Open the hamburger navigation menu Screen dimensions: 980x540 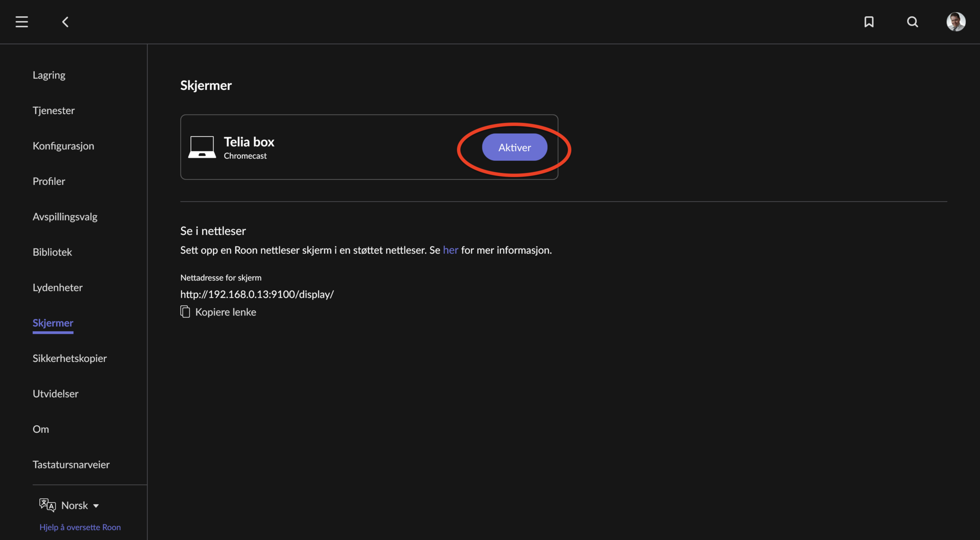click(21, 22)
